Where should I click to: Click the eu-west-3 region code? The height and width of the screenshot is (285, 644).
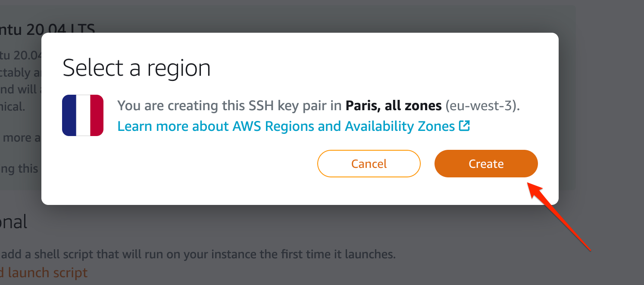click(x=481, y=105)
